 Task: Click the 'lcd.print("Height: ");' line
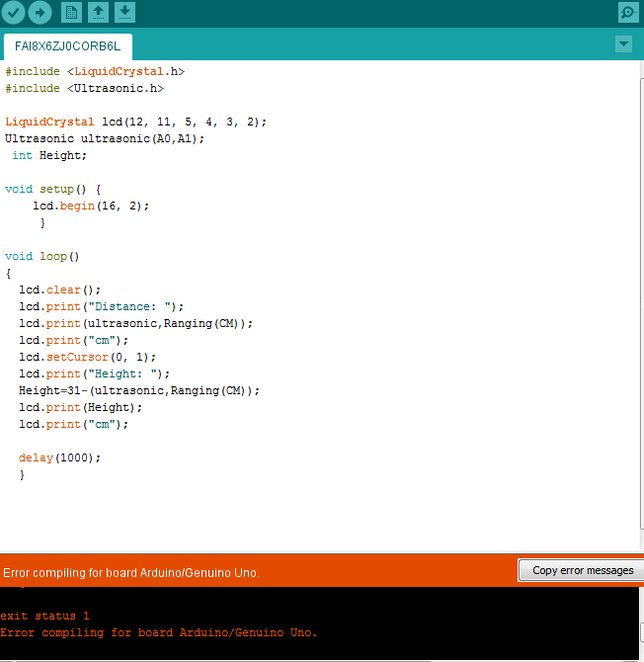[x=95, y=374]
